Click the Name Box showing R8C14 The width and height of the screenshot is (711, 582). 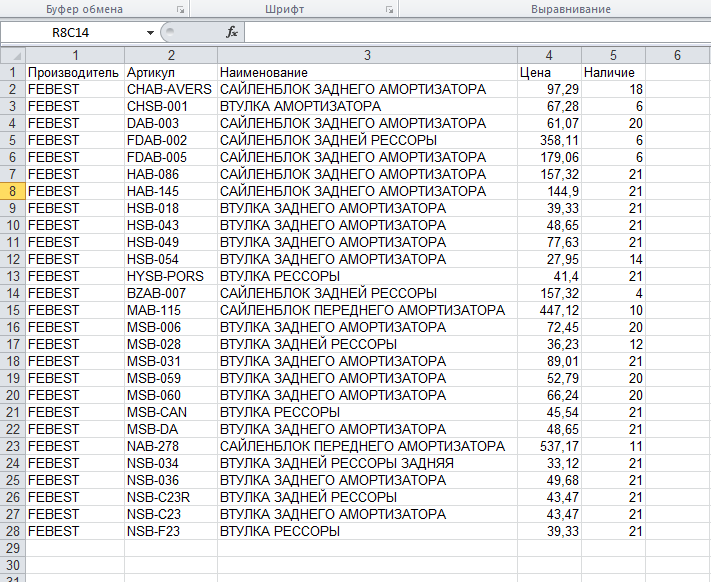click(73, 33)
